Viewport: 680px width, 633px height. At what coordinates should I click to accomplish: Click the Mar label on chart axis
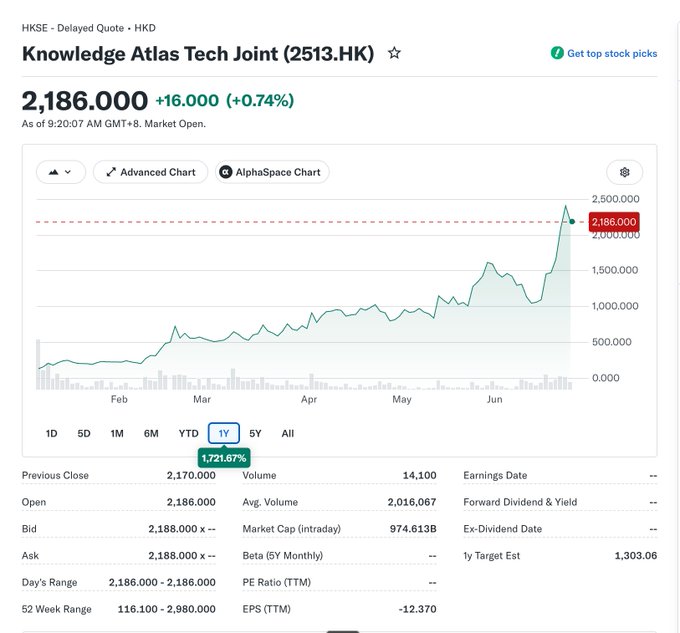(202, 399)
